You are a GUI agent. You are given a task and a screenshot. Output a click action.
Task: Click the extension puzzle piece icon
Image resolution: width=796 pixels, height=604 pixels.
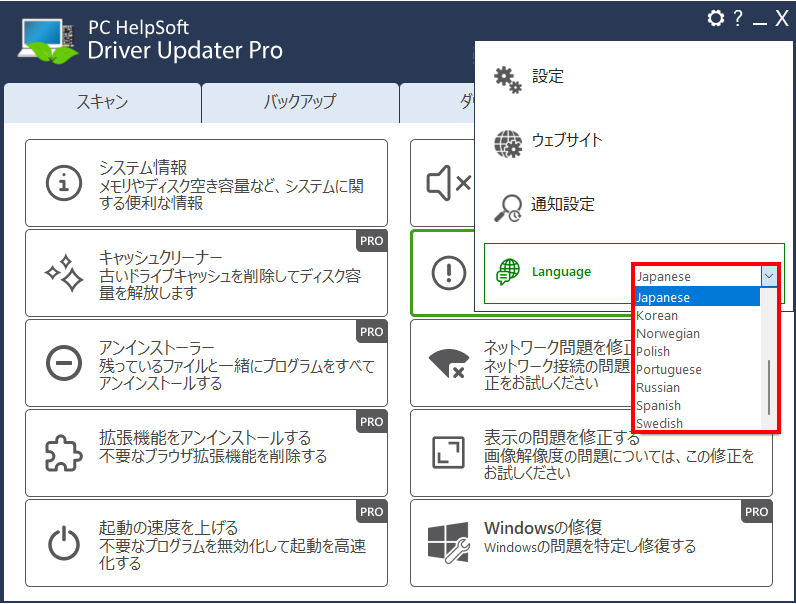coord(63,453)
